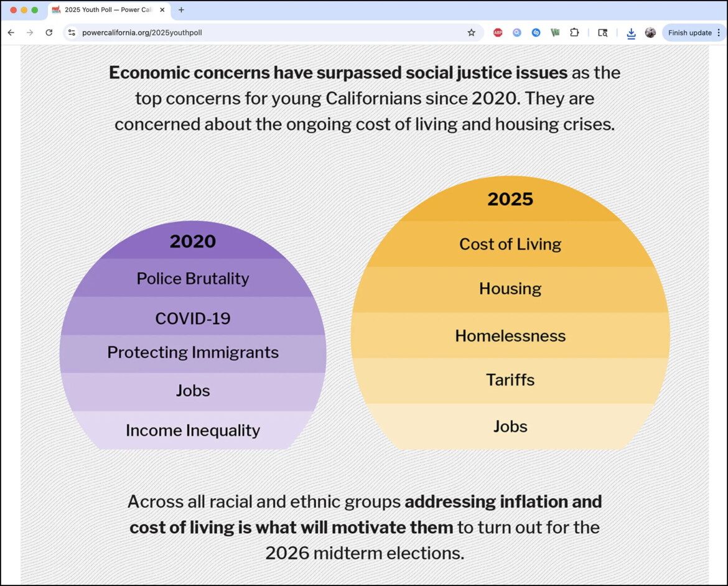
Task: Select the 2025 Youth Poll tab
Action: (108, 10)
